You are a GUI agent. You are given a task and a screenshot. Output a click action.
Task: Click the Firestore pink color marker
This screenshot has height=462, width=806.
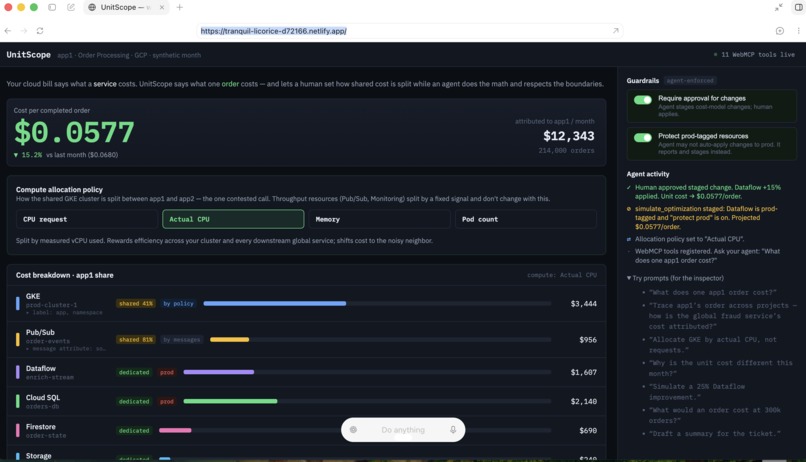tap(17, 430)
